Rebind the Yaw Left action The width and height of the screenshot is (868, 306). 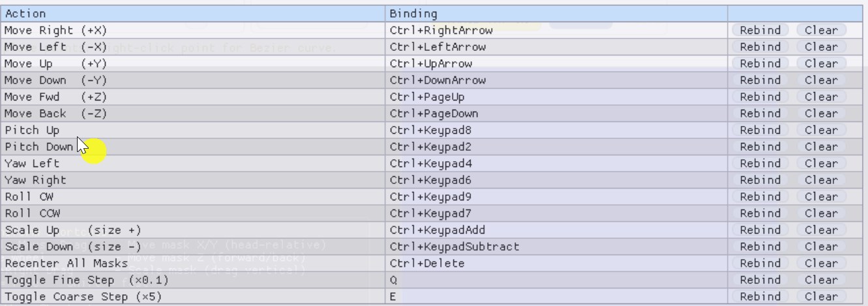click(760, 164)
